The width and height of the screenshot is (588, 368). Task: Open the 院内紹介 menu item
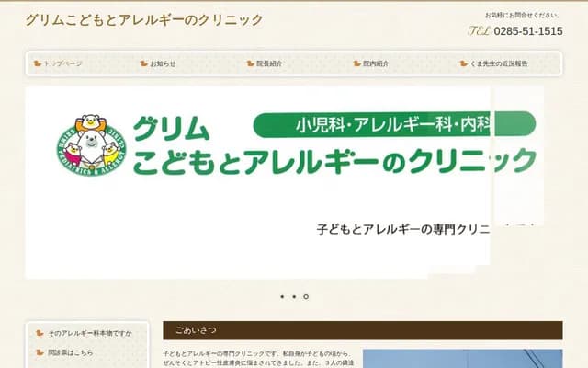[376, 63]
